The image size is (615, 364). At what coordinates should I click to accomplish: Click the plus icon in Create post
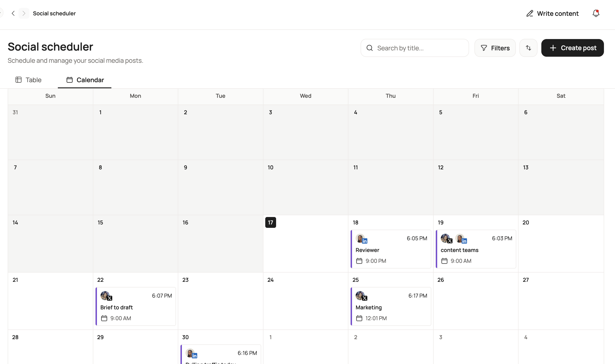(553, 48)
